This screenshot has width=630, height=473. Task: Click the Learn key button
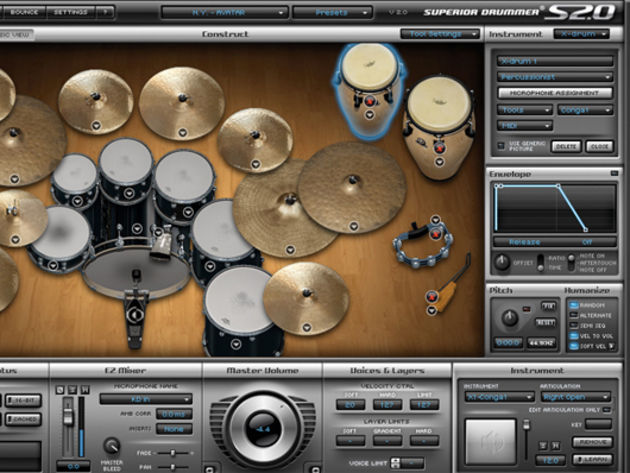[x=592, y=459]
